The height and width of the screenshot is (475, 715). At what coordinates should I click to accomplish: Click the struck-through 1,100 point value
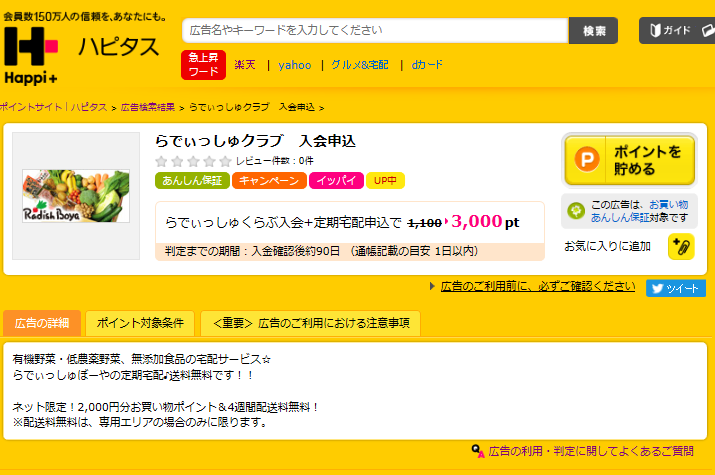point(424,223)
